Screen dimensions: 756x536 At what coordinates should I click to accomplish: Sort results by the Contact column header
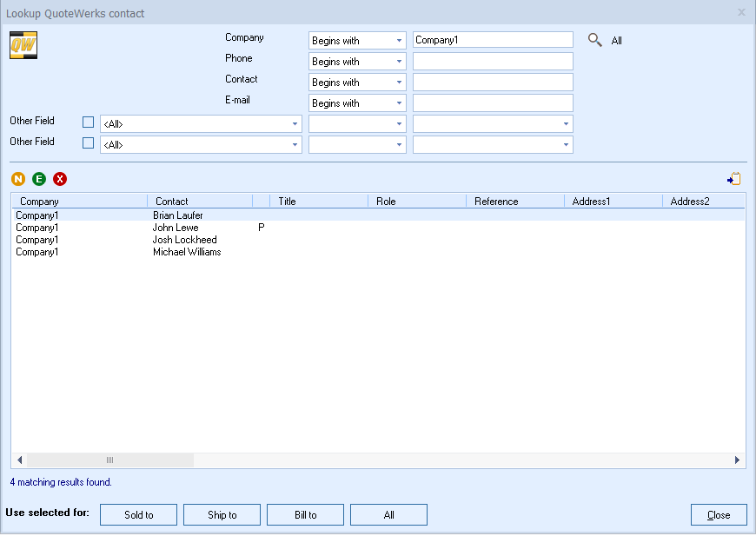click(x=199, y=202)
